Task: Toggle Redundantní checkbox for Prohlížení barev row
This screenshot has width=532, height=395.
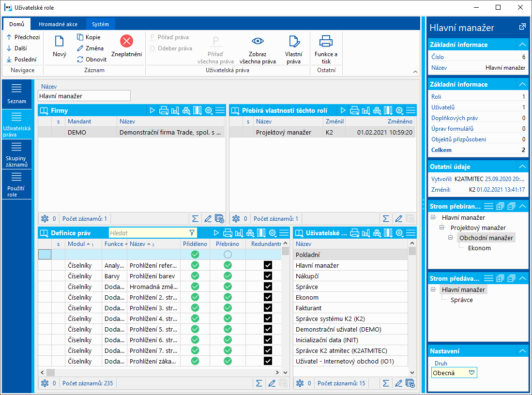Action: [268, 275]
